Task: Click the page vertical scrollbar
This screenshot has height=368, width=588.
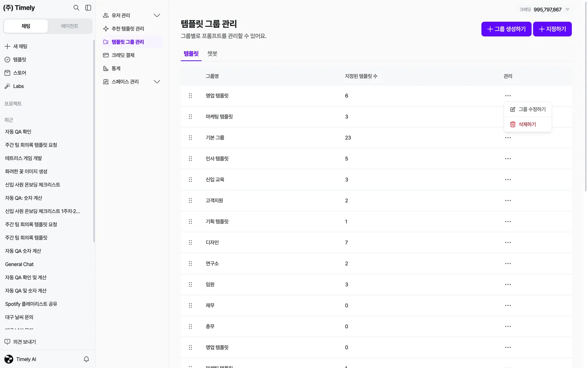Action: [x=586, y=96]
